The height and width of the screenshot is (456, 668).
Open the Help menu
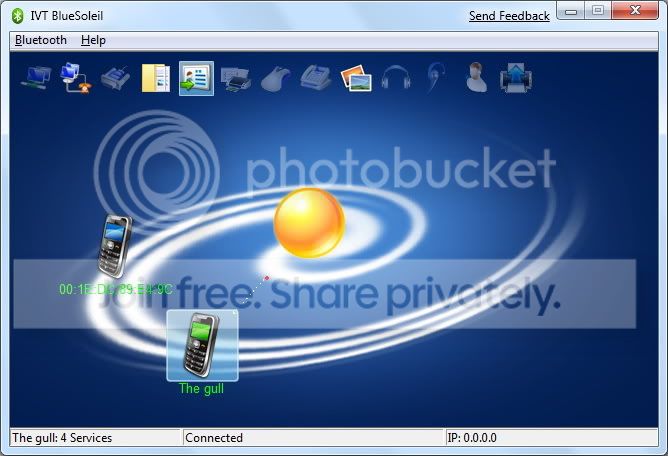point(93,40)
